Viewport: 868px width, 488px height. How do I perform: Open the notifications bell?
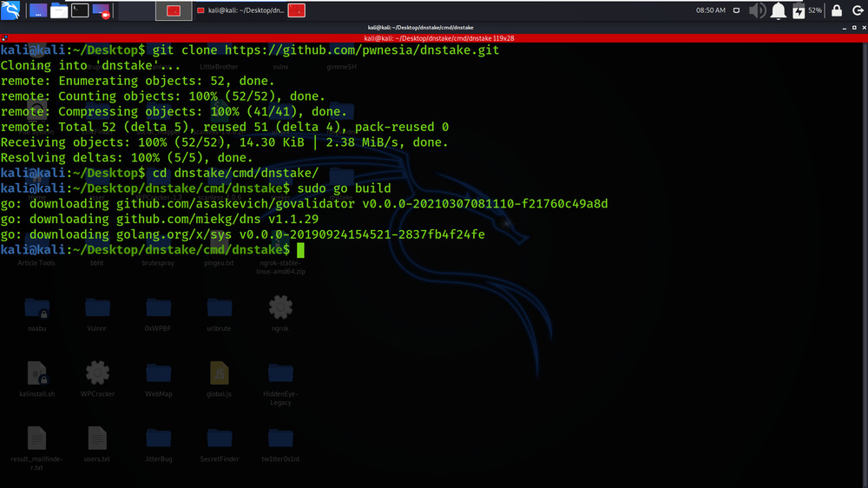(x=779, y=10)
